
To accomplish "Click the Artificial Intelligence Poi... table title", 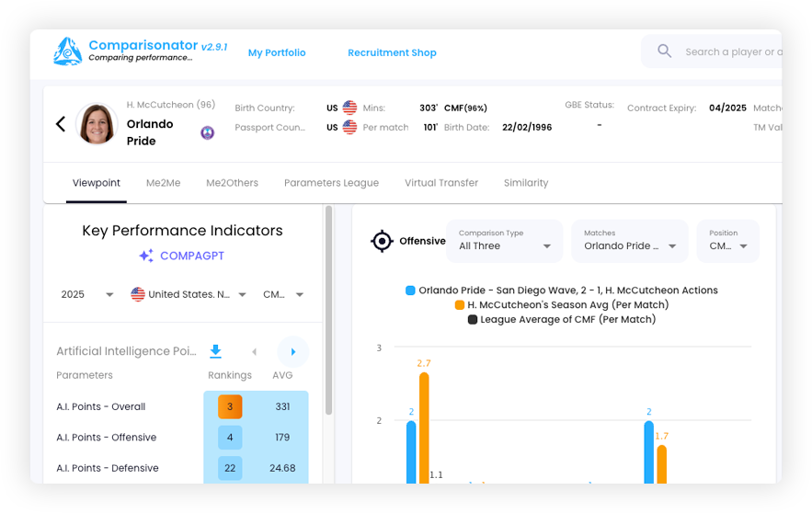I will 126,351.
